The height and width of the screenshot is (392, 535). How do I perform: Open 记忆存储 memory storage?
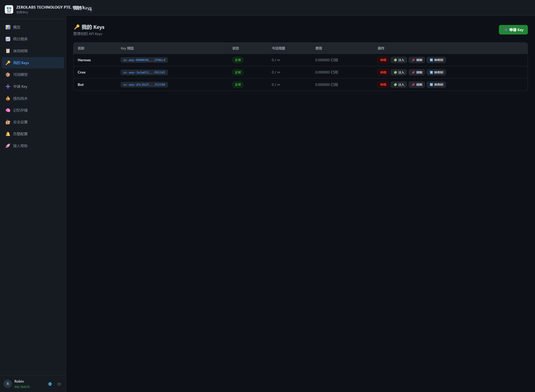tap(33, 110)
